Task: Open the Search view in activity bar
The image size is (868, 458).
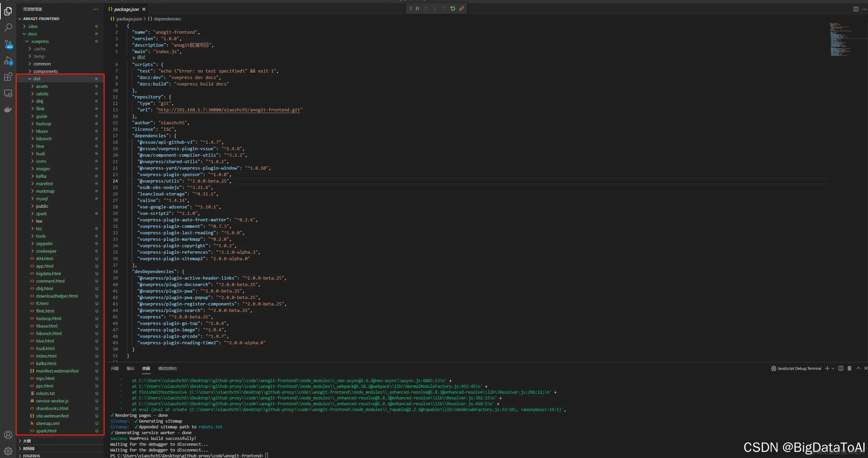Action: pyautogui.click(x=8, y=27)
